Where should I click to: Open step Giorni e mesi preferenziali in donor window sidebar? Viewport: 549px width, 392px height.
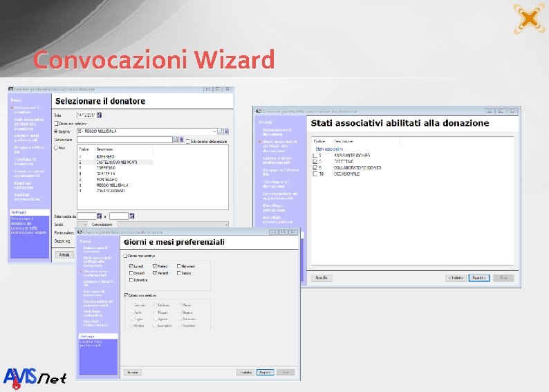tap(26, 138)
